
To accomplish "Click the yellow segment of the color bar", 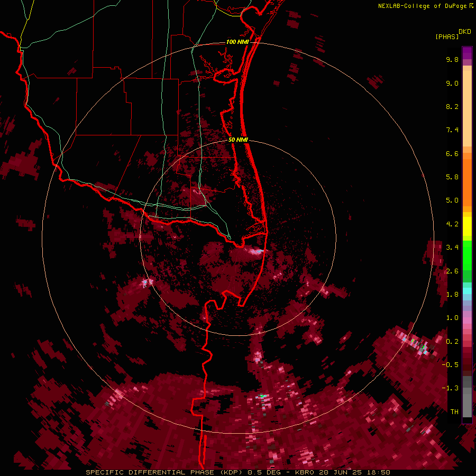I will [467, 226].
